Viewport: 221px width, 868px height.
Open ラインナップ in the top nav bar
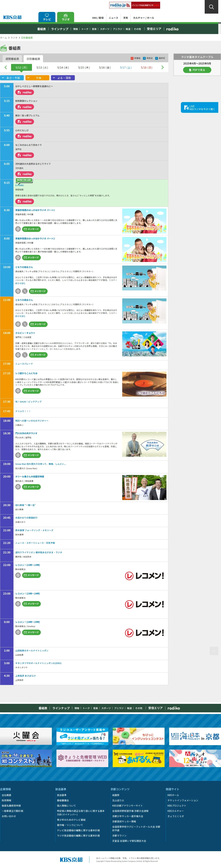60,29
